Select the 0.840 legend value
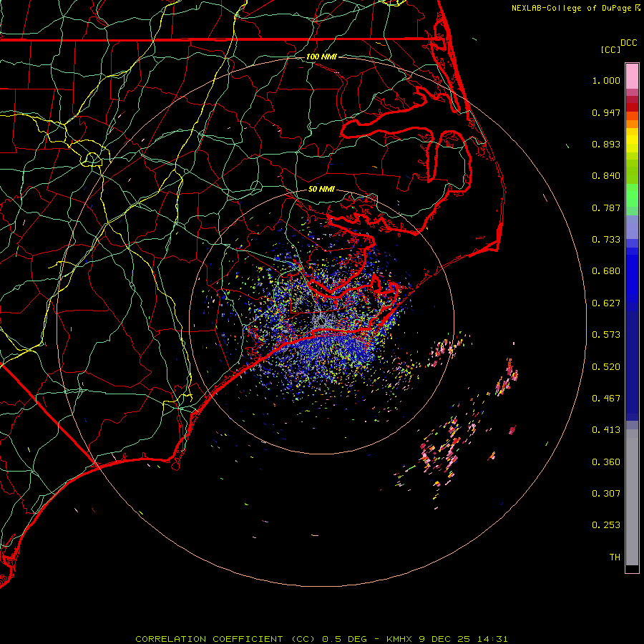Screen dimensions: 644x644 click(606, 176)
